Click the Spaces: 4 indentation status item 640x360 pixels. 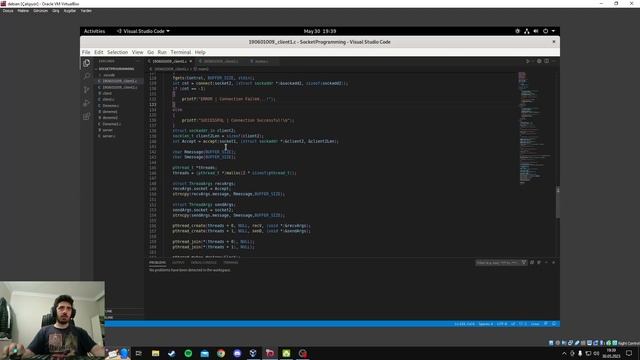(485, 324)
